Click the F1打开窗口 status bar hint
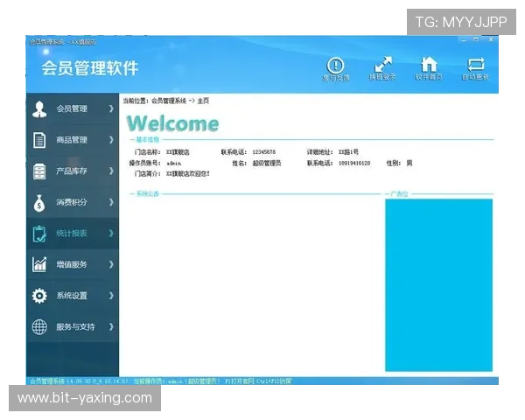The width and height of the screenshot is (525, 420). click(239, 381)
